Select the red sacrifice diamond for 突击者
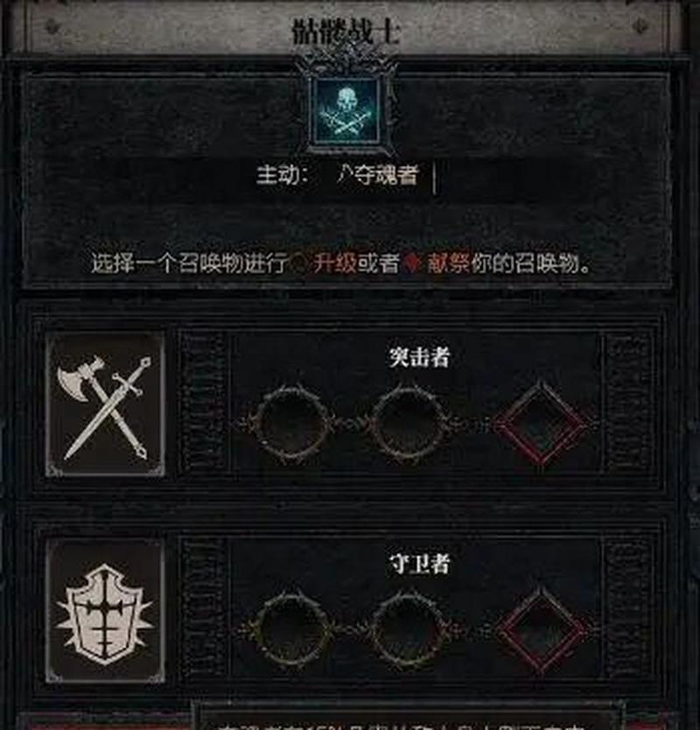Screen dimensions: 700x730 tap(541, 425)
